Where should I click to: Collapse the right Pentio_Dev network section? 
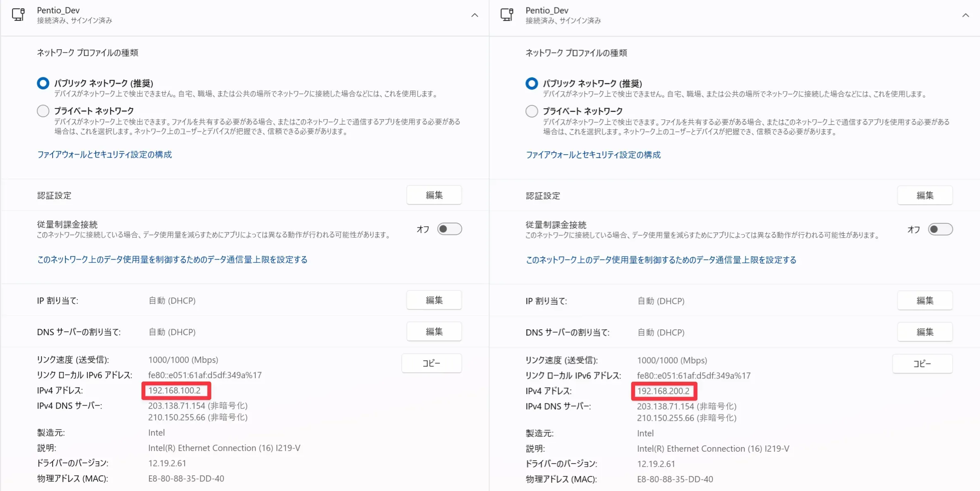click(965, 15)
